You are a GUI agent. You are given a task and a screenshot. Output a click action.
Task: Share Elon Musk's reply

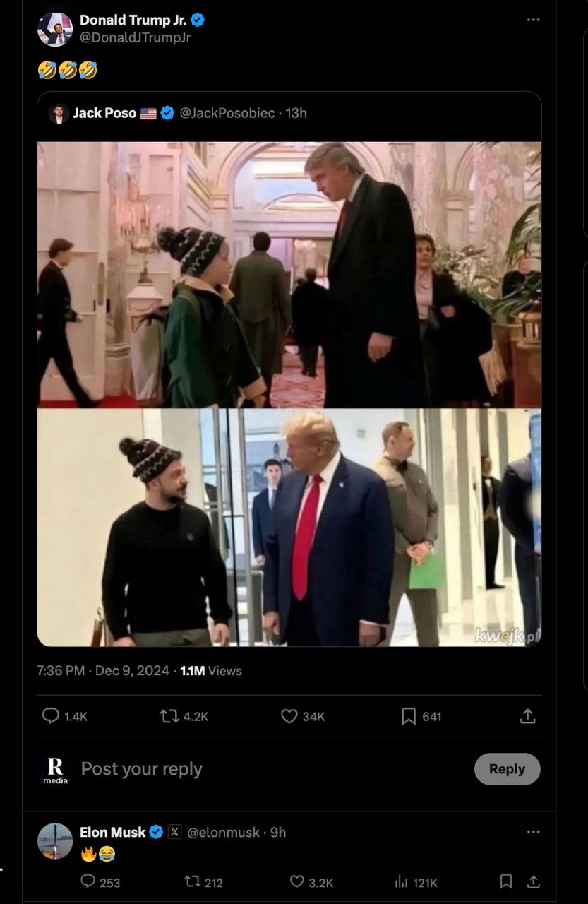coord(534,881)
